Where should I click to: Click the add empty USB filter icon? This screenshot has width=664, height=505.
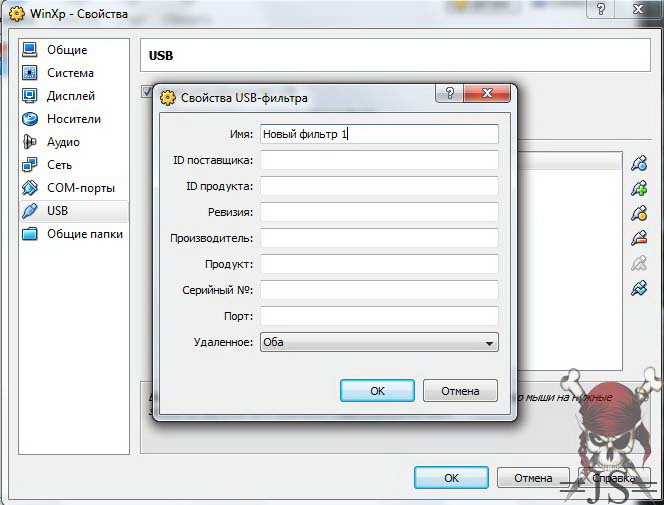(x=639, y=163)
